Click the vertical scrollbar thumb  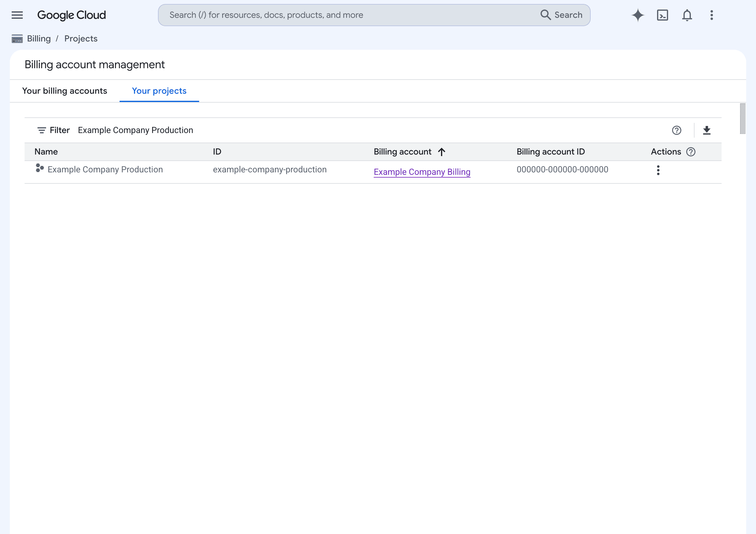point(742,119)
